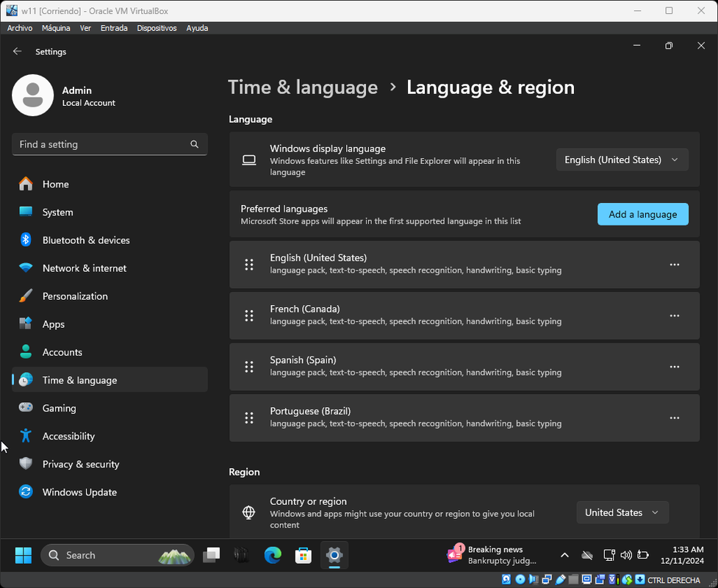Open Bluetooth & devices settings

(110, 240)
